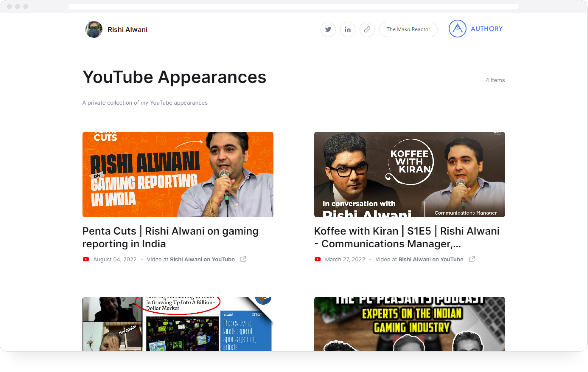588x372 pixels.
Task: Open the LinkedIn profile icon
Action: [347, 29]
